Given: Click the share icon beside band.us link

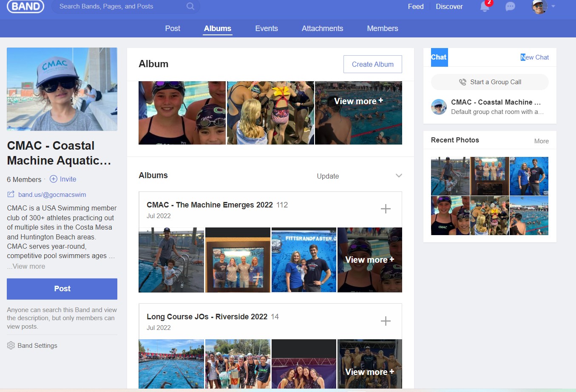Looking at the screenshot, I should (11, 195).
